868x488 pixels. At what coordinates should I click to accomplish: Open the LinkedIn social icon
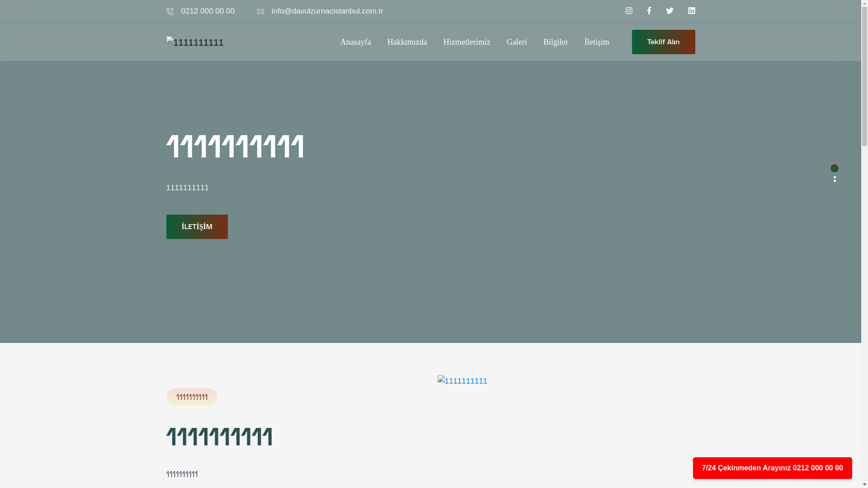[x=692, y=11]
